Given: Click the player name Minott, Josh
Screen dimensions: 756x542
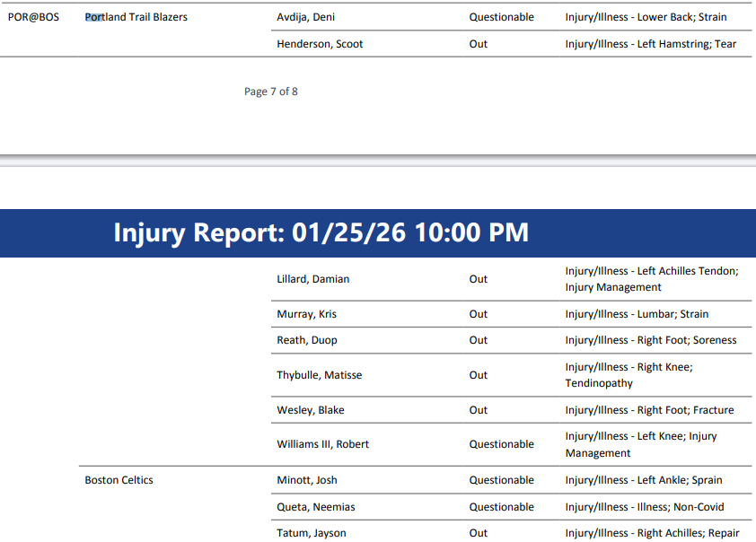Looking at the screenshot, I should [x=307, y=480].
